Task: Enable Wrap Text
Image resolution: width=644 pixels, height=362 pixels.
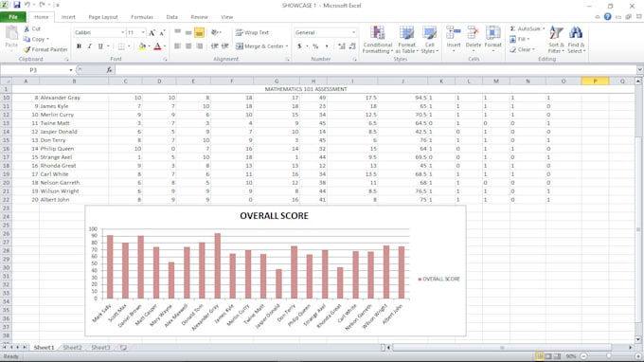Action: click(252, 32)
